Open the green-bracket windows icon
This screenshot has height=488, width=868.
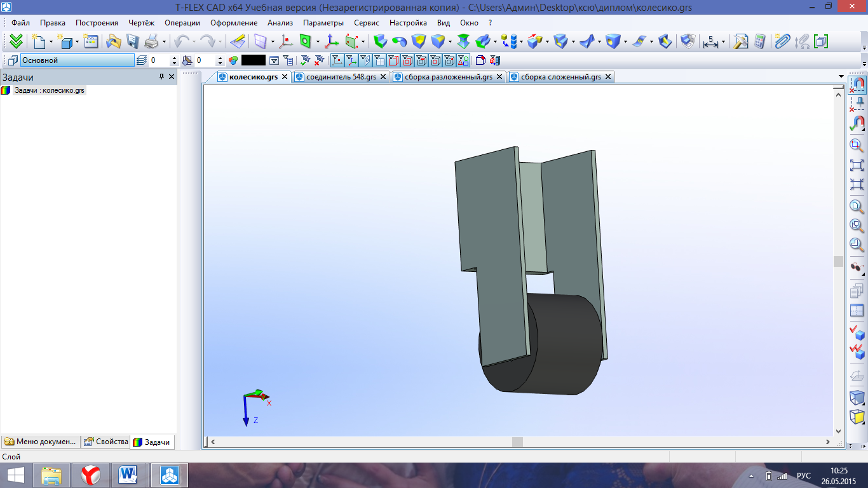tap(820, 41)
